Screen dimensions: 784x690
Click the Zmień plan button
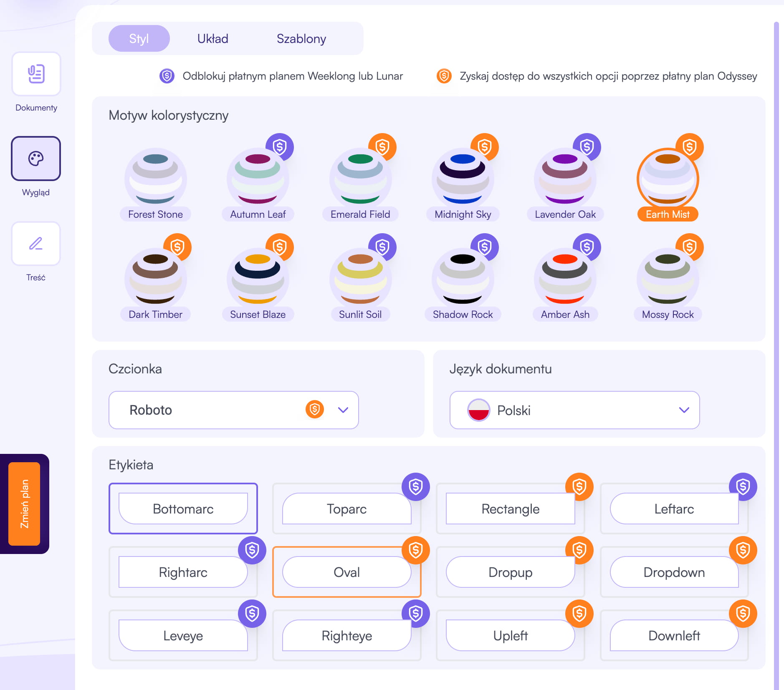[25, 504]
